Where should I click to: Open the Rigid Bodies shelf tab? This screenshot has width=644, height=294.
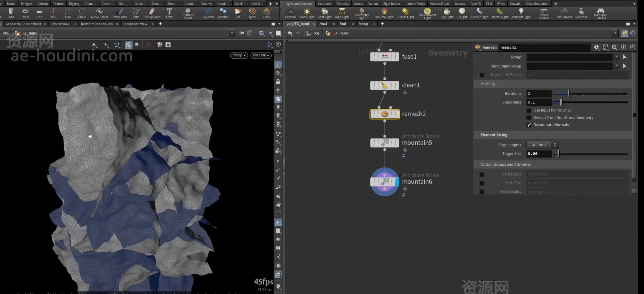click(x=391, y=4)
